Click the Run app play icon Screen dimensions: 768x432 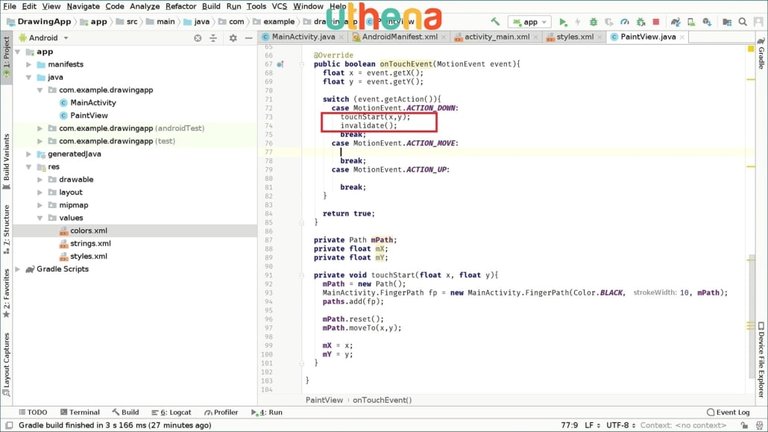[x=564, y=21]
